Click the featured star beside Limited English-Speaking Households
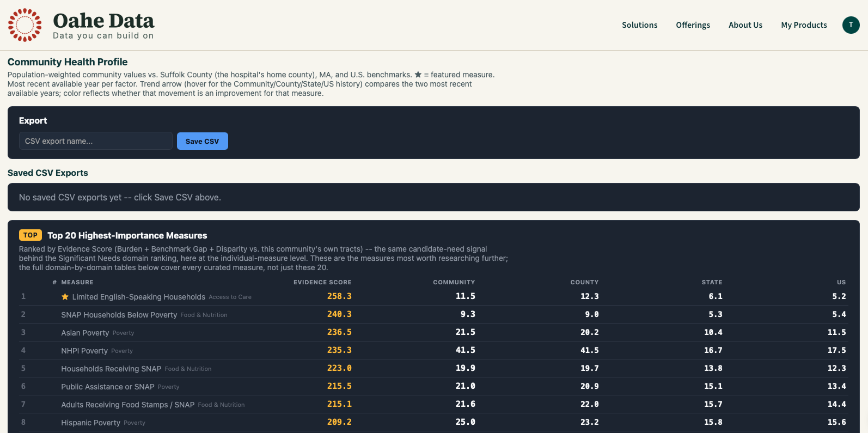 point(65,297)
